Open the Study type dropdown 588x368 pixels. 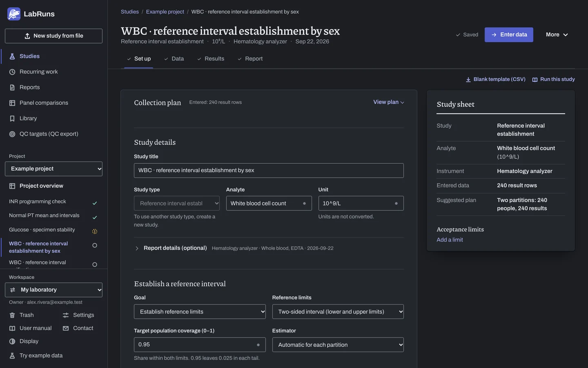[177, 203]
